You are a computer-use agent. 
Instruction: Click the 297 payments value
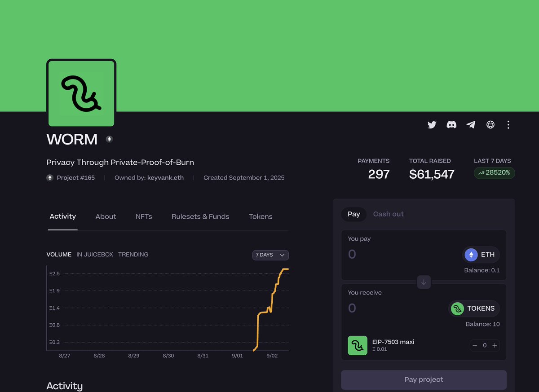[x=379, y=174]
